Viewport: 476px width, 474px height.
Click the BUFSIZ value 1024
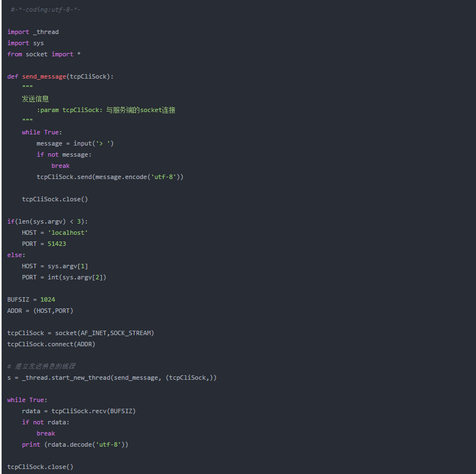[48, 299]
